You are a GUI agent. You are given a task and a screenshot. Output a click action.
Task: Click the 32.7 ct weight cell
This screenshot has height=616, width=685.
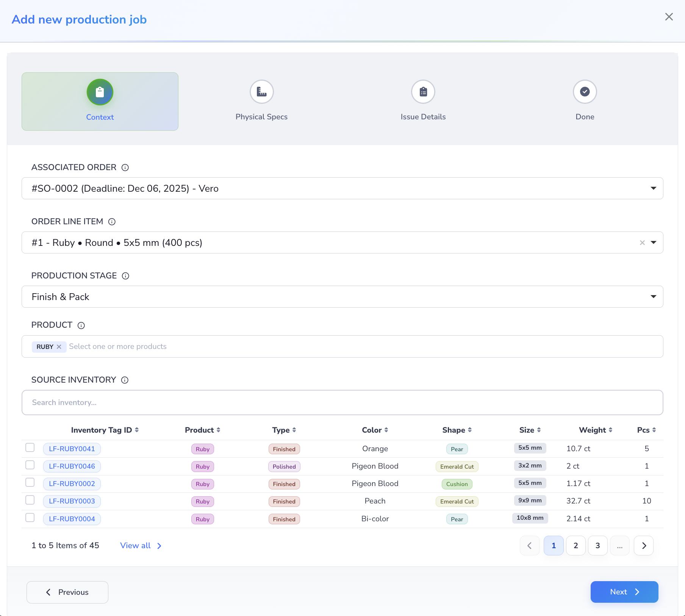click(578, 501)
